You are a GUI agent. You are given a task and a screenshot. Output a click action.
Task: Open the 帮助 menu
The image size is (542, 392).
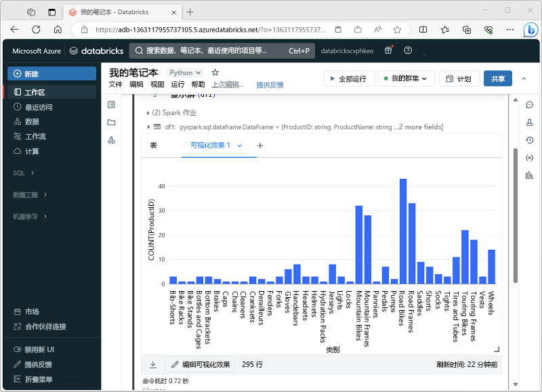point(198,84)
